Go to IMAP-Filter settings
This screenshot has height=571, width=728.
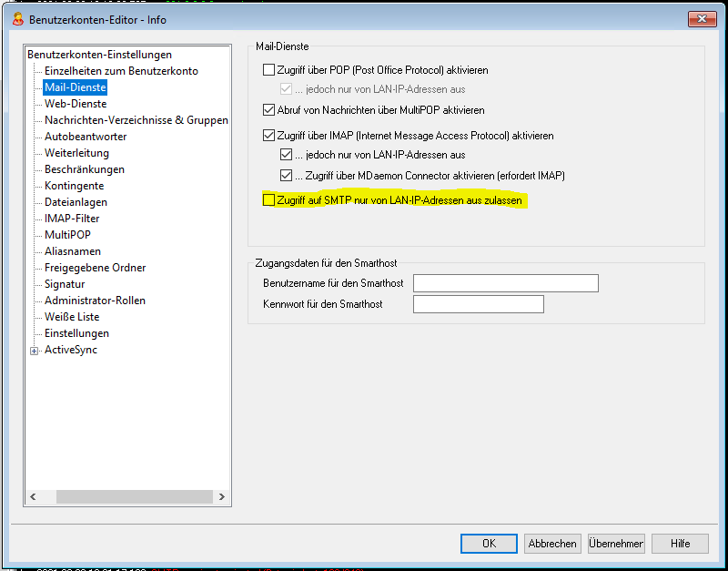(72, 219)
